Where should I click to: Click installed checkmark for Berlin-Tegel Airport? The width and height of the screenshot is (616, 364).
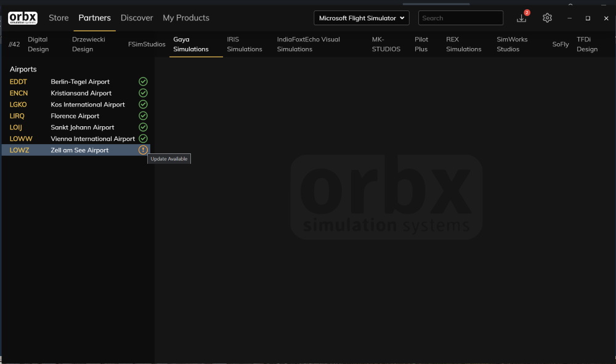pyautogui.click(x=143, y=81)
